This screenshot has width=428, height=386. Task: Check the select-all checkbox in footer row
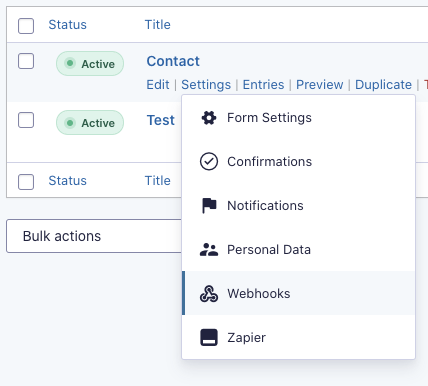coord(26,182)
